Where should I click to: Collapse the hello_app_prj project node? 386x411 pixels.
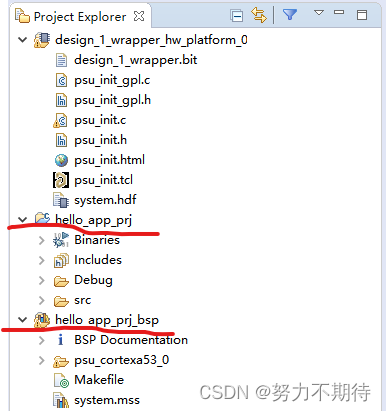pos(22,220)
